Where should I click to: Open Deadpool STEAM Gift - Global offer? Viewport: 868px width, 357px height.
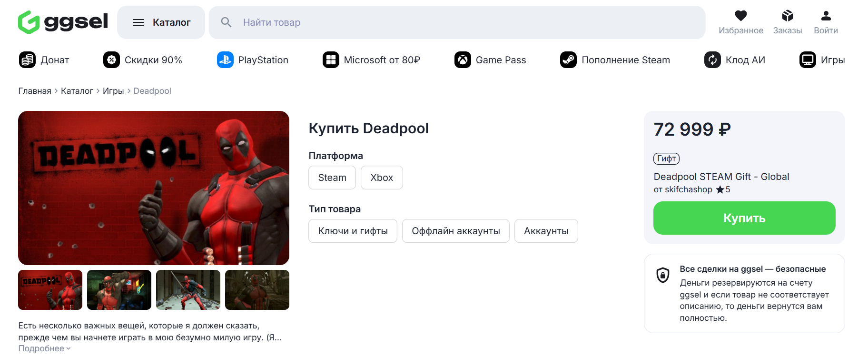[721, 177]
